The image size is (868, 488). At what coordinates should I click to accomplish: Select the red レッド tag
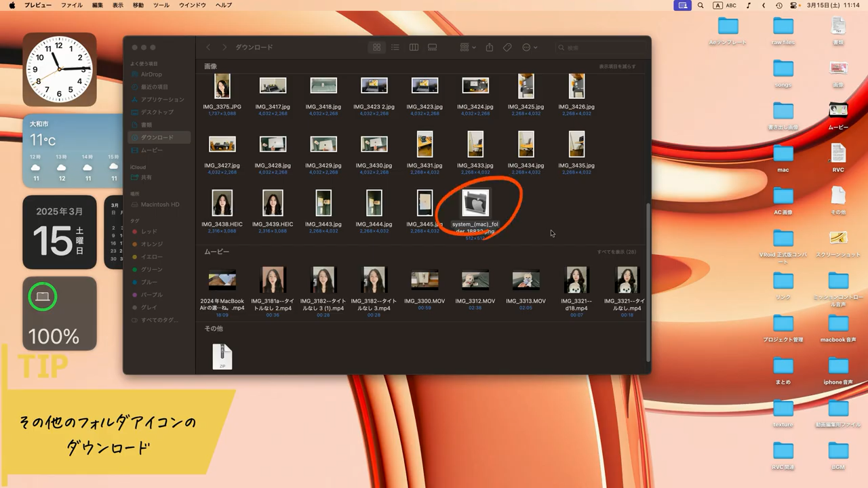pos(149,232)
